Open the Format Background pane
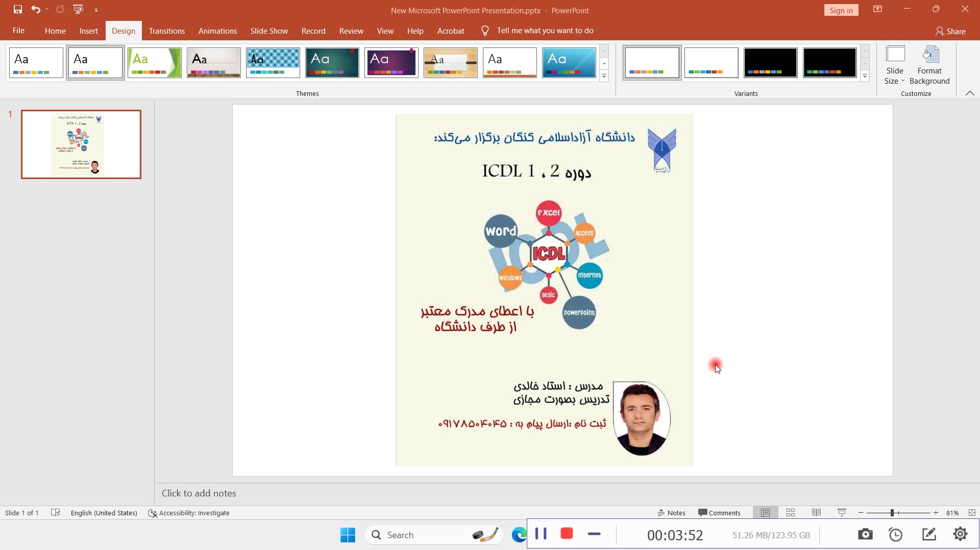 click(x=929, y=65)
